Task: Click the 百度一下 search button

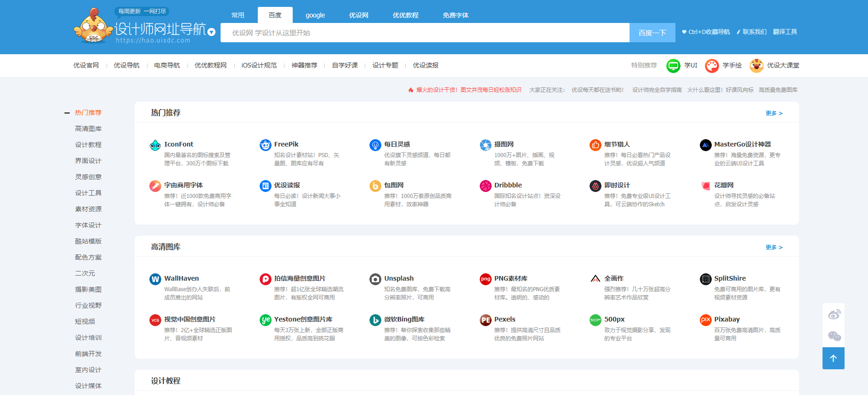Action: click(x=652, y=33)
